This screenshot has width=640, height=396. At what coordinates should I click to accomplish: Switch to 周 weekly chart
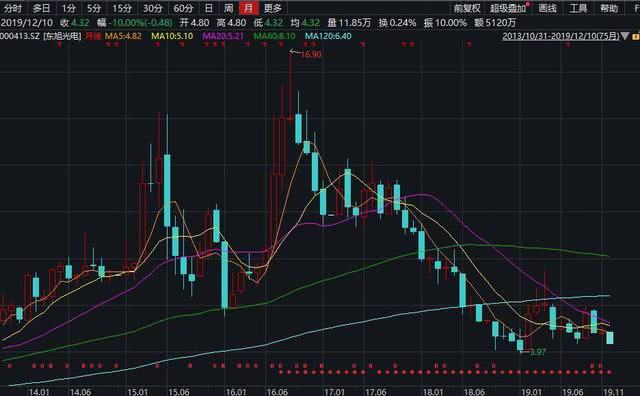coord(229,8)
